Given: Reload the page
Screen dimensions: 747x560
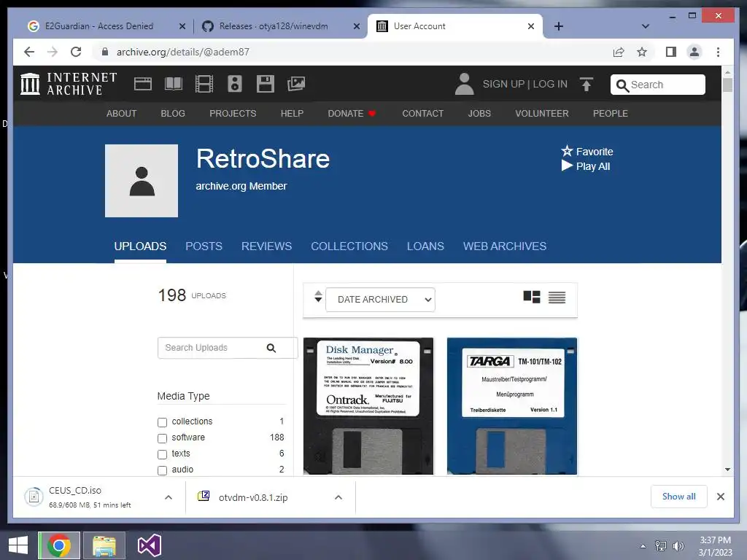Looking at the screenshot, I should (x=76, y=52).
